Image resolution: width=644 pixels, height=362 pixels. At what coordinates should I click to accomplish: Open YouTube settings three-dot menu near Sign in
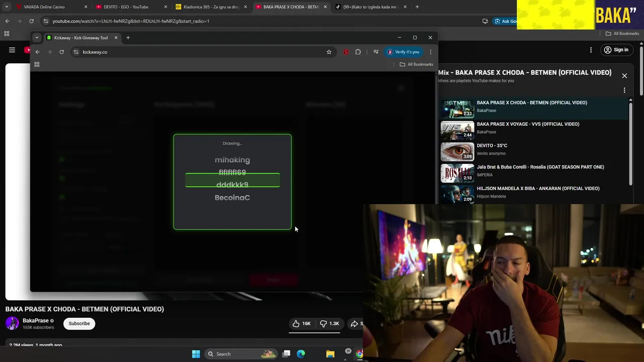coord(591,50)
